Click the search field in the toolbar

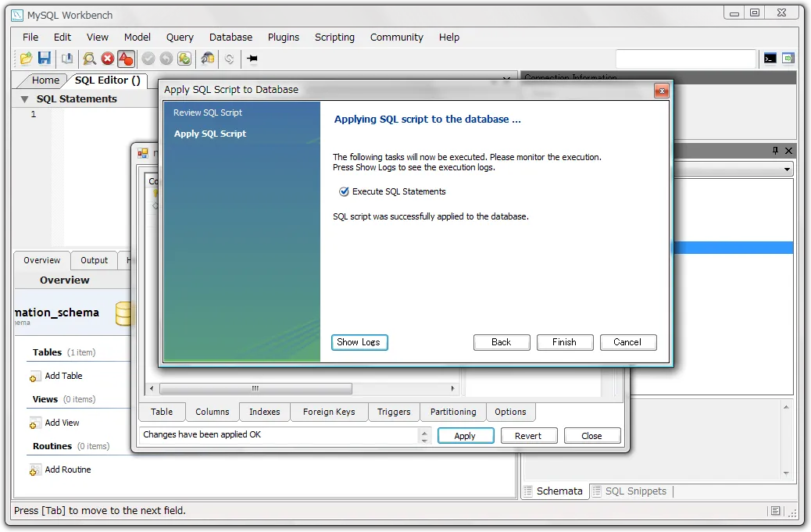(685, 59)
